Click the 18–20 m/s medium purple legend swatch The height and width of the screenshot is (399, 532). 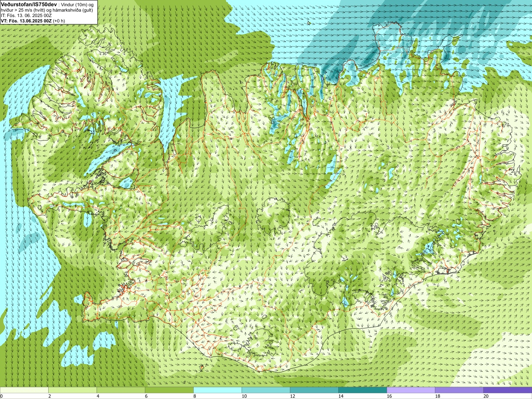[x=459, y=390]
